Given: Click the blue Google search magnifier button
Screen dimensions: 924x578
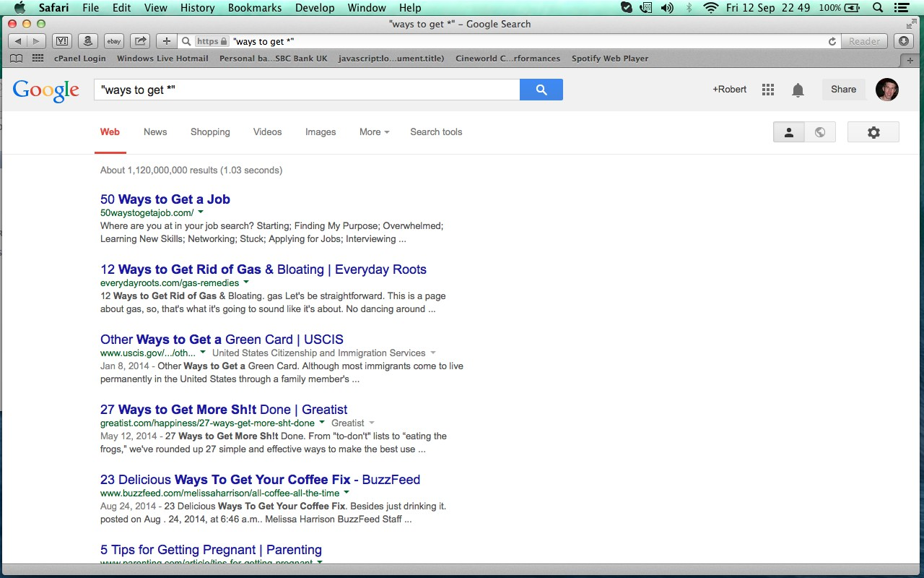Looking at the screenshot, I should point(541,90).
